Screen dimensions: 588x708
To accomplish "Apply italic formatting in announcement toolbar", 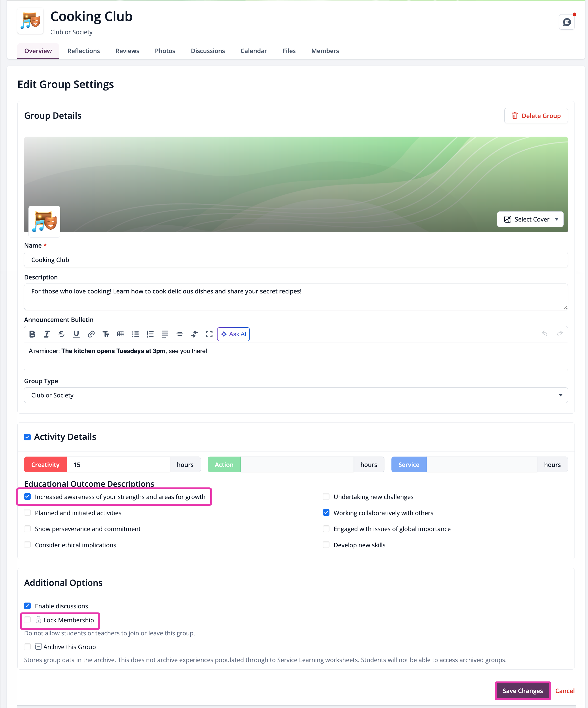I will coord(47,334).
